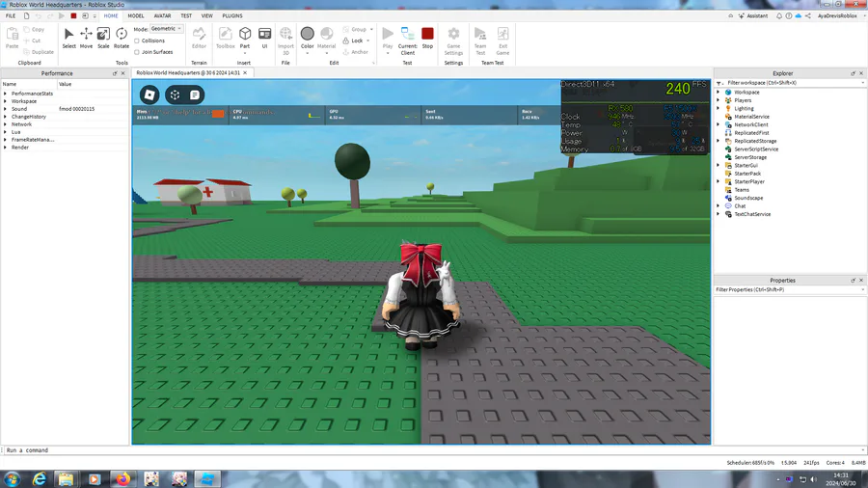The image size is (868, 488).
Task: Open the Roblox menu button in viewport
Action: 149,95
